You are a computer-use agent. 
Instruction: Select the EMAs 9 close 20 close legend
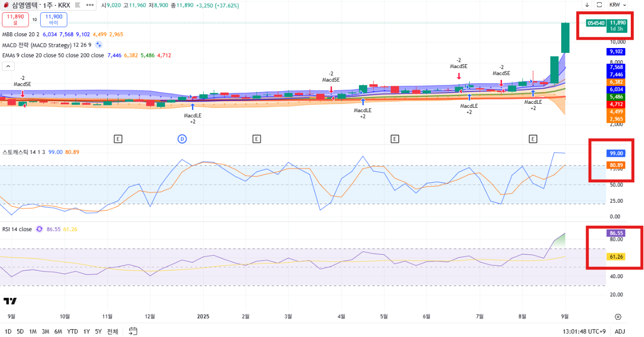tap(53, 55)
